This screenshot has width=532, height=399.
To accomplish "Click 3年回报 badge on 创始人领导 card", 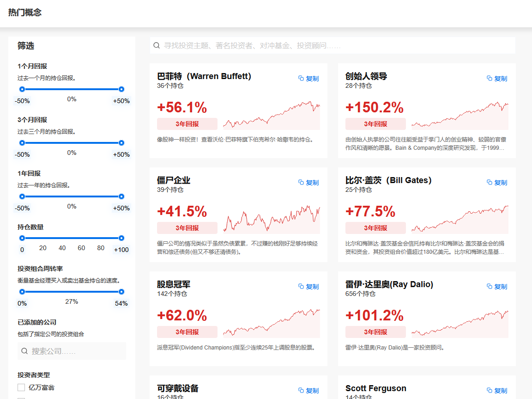I will (x=375, y=124).
